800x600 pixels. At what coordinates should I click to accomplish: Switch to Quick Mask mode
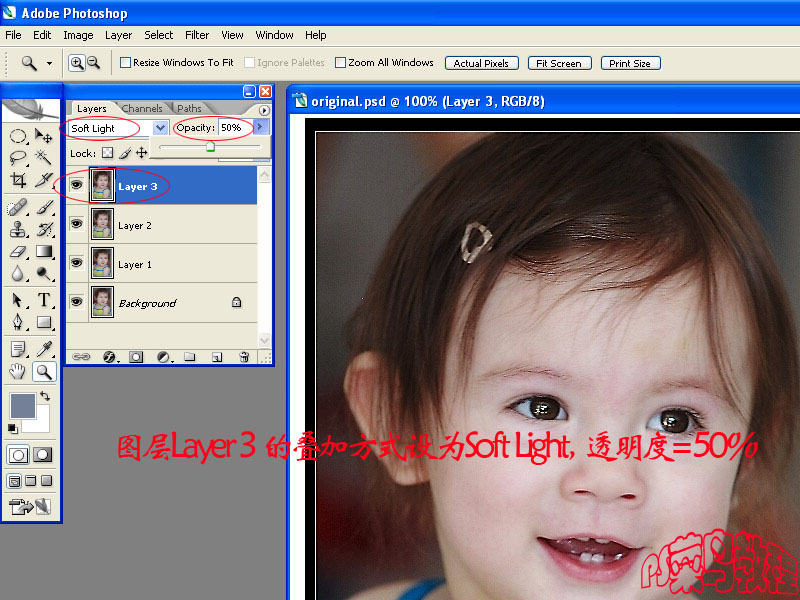43,455
